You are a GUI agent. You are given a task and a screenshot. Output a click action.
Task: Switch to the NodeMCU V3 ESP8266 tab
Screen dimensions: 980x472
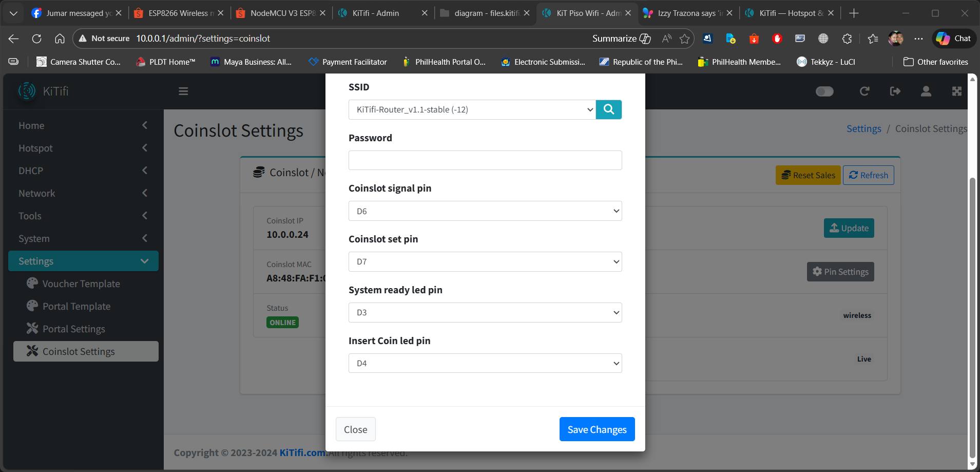(x=281, y=13)
